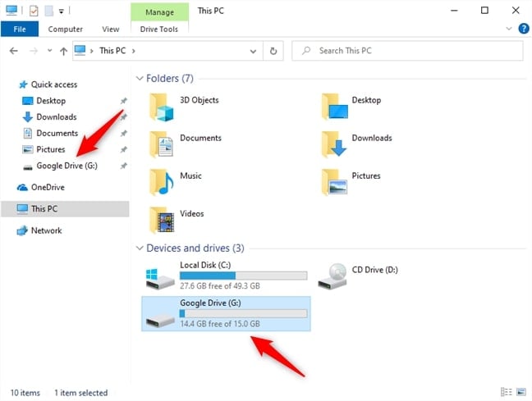Open Desktop in the Quick access list
The height and width of the screenshot is (401, 532).
[x=51, y=101]
